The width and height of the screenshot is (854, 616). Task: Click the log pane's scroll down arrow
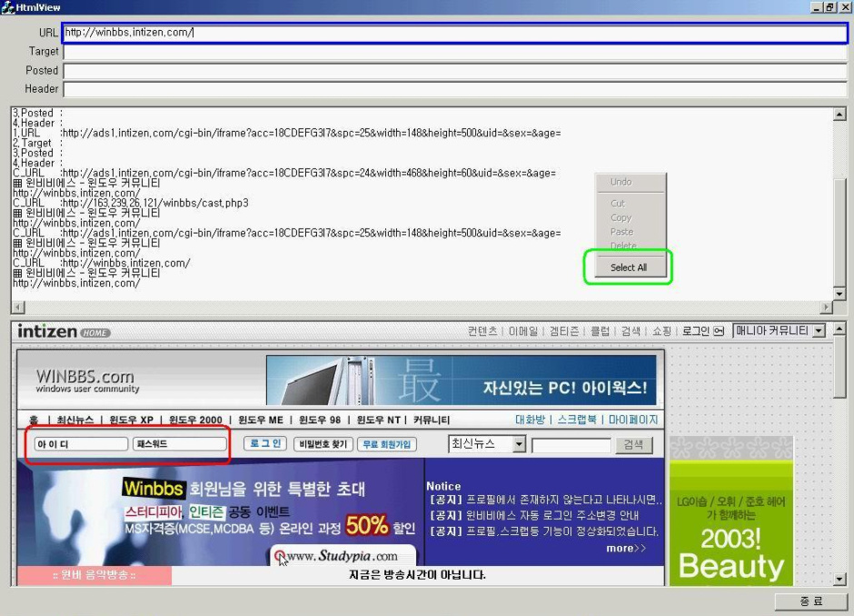[839, 294]
